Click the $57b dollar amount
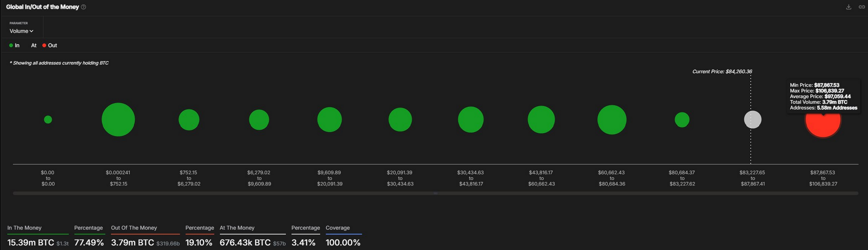The width and height of the screenshot is (868, 250). pos(279,244)
